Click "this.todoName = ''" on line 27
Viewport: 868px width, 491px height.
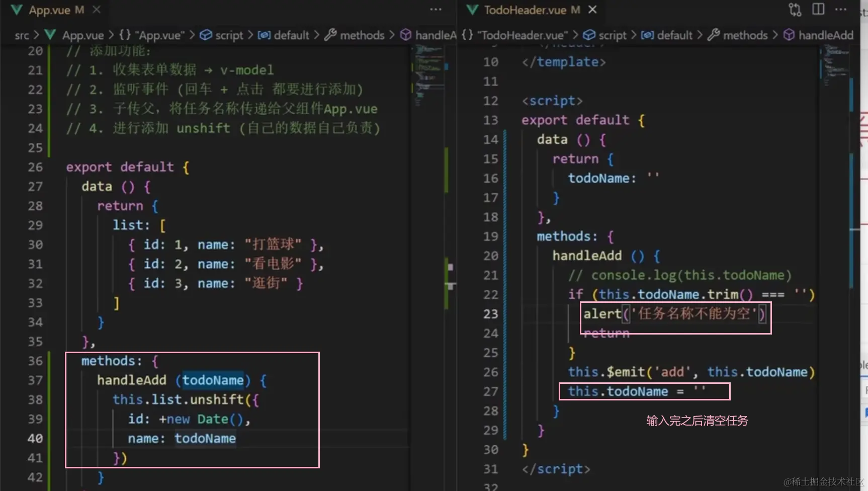tap(637, 391)
